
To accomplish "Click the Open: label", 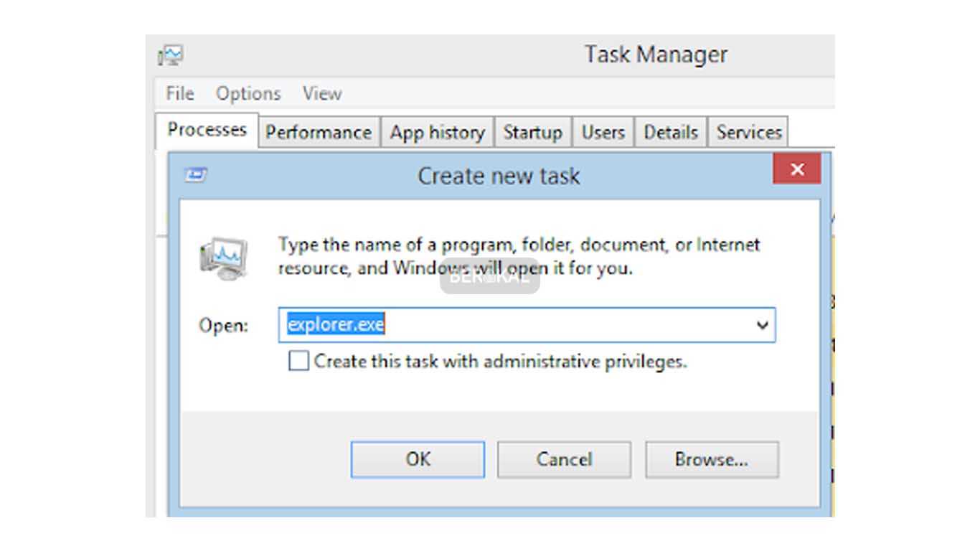I will 223,326.
